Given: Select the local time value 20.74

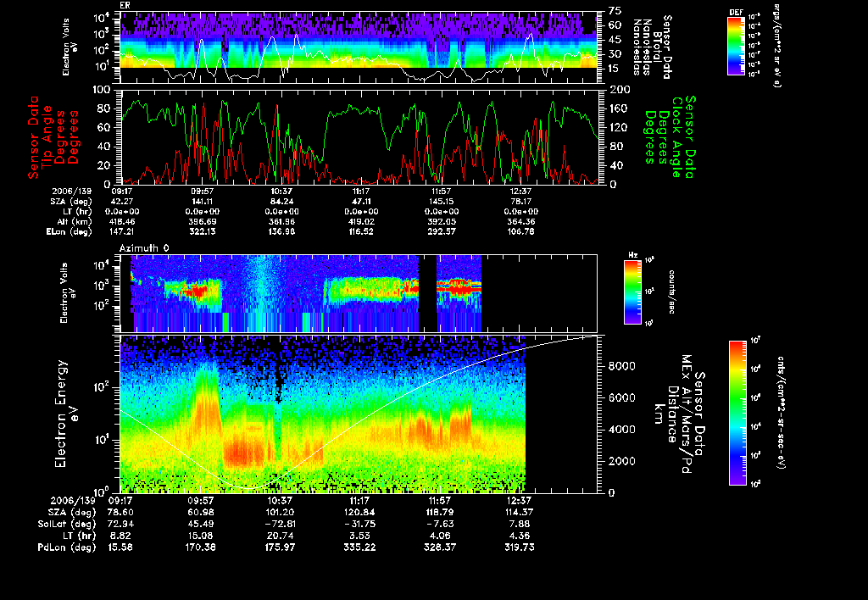Looking at the screenshot, I should tap(280, 536).
